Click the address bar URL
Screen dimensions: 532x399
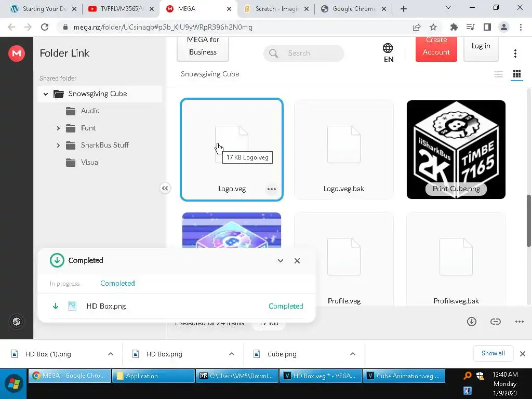click(x=163, y=27)
